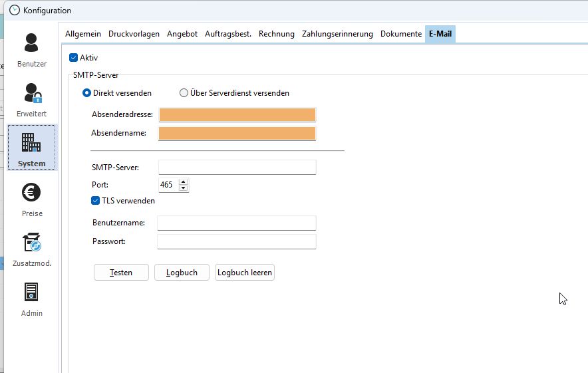
Task: Click the Logbuch leeren button
Action: [x=244, y=273]
